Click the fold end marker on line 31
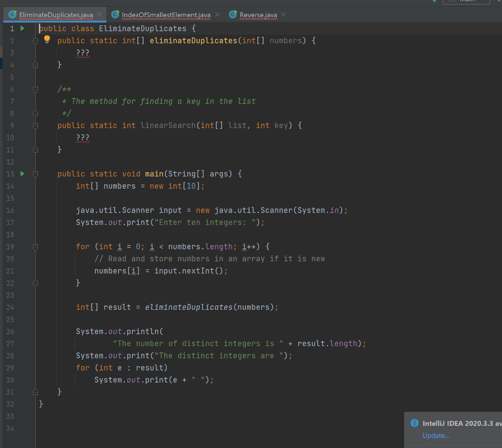502x448 pixels. coord(35,392)
